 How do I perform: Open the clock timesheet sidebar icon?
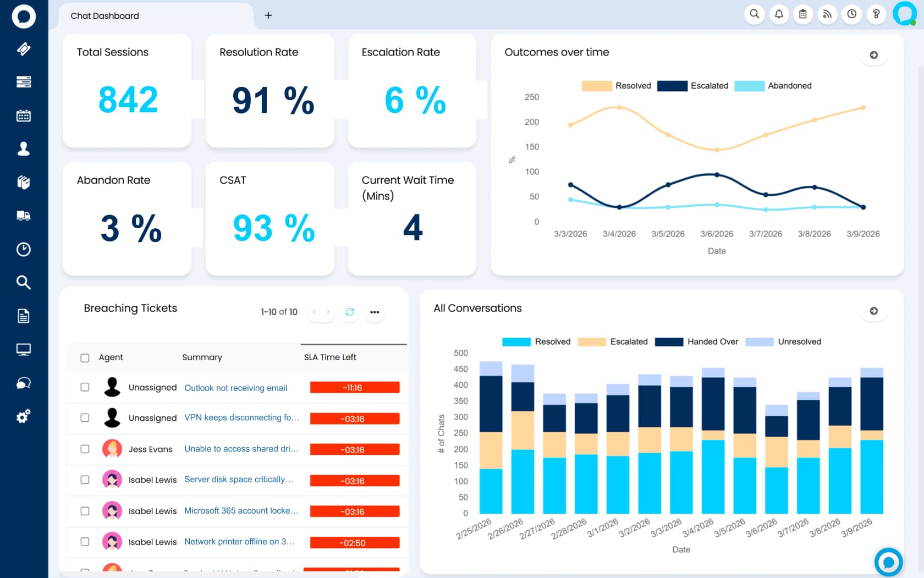tap(24, 249)
